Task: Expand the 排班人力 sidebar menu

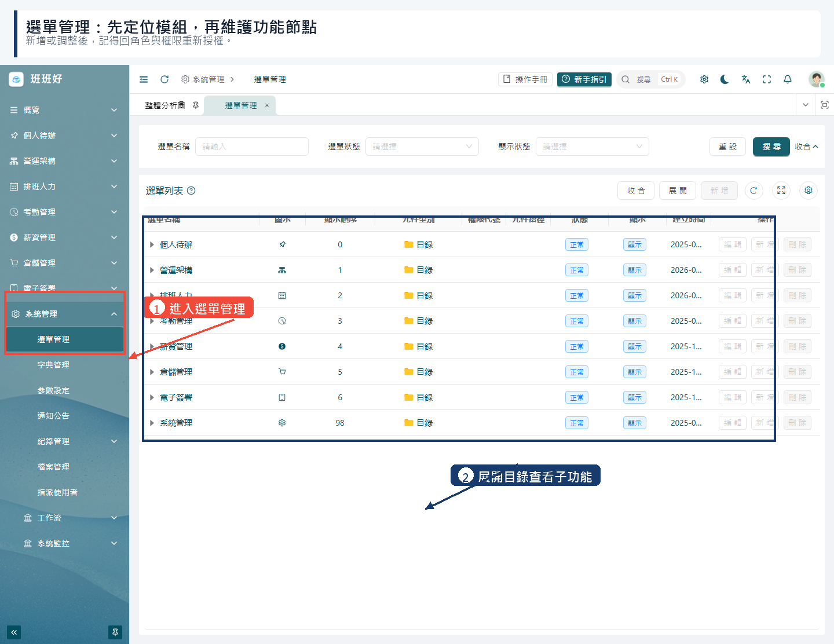Action: [x=64, y=186]
